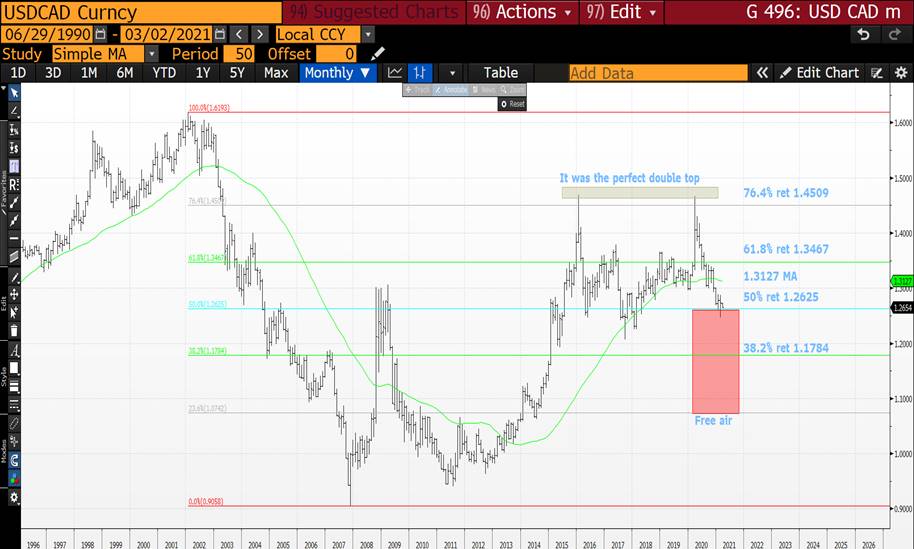Click the undo arrow icon
Image resolution: width=914 pixels, height=549 pixels.
863,34
